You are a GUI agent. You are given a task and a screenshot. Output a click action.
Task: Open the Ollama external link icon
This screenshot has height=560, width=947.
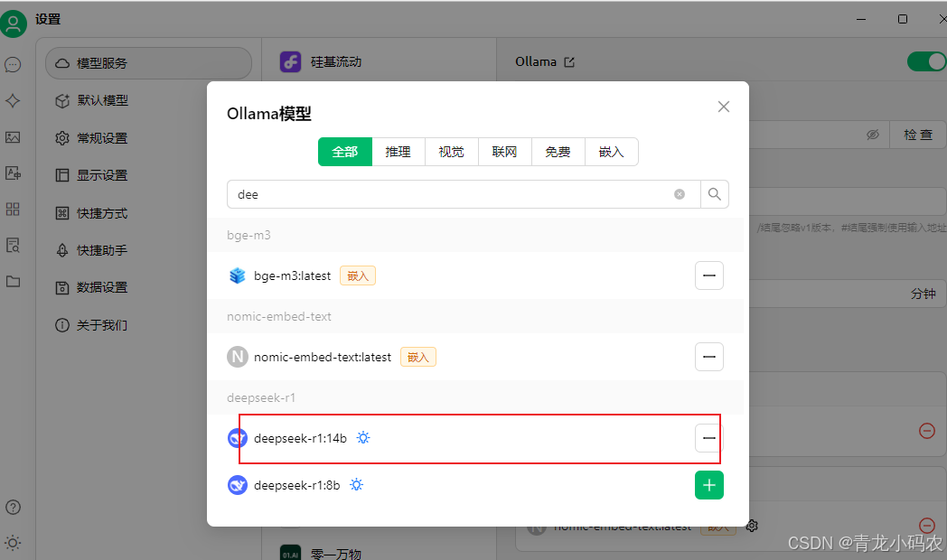click(x=569, y=62)
